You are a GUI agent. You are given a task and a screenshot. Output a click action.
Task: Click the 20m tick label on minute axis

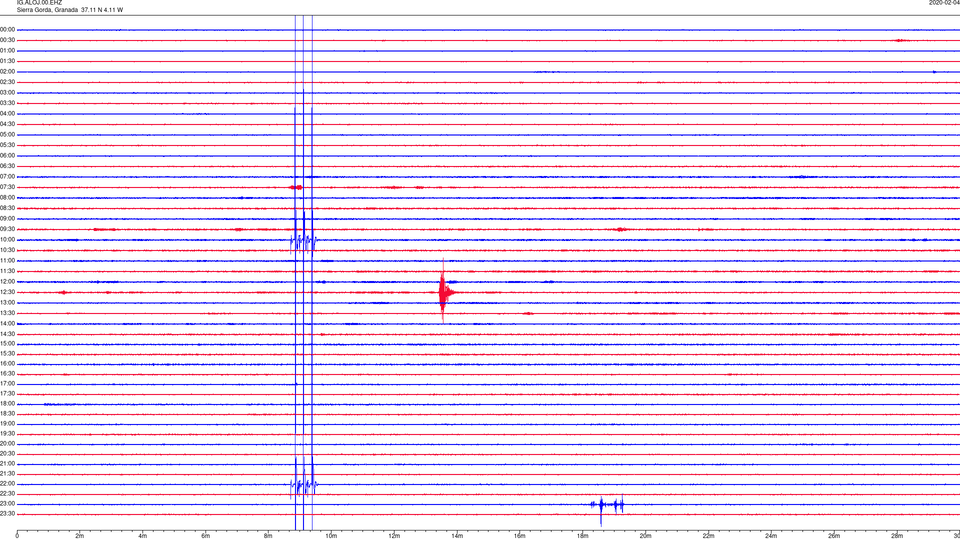pyautogui.click(x=645, y=536)
